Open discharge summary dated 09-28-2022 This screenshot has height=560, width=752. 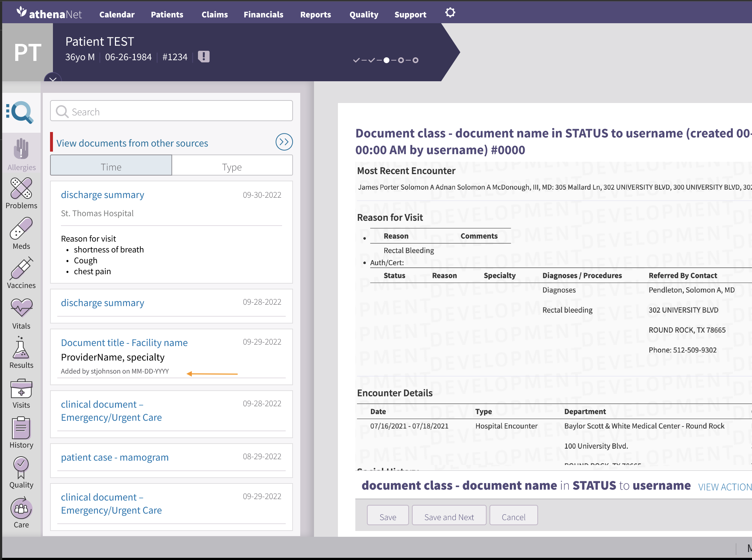coord(103,302)
